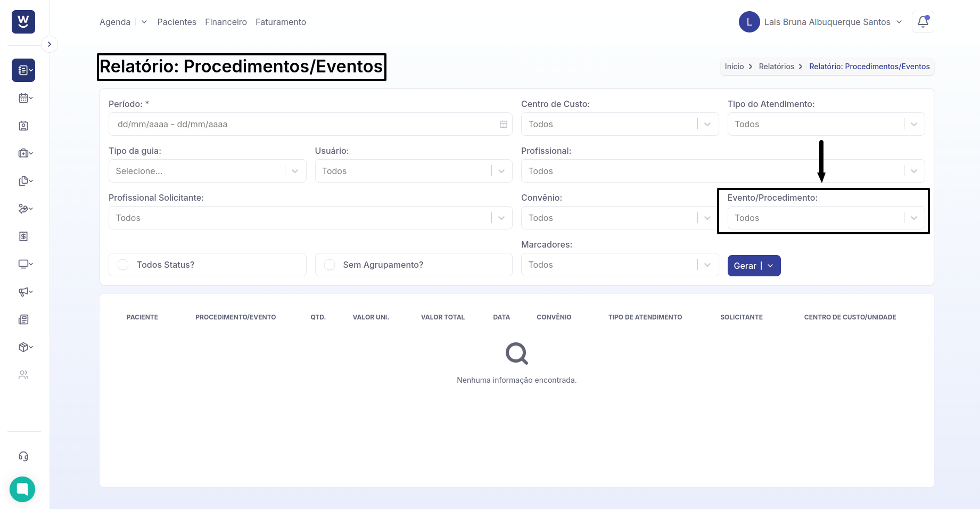Open the Agenda menu

coord(115,22)
